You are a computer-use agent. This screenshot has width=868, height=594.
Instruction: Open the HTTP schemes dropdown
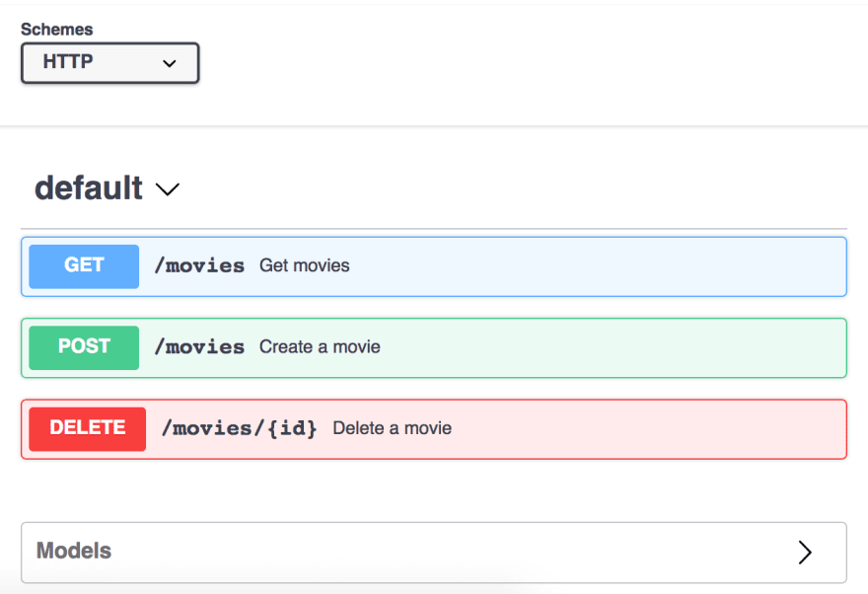tap(109, 62)
